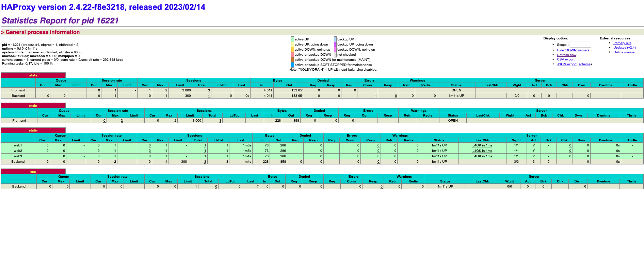Open the Updates (v2.4) link

624,48
